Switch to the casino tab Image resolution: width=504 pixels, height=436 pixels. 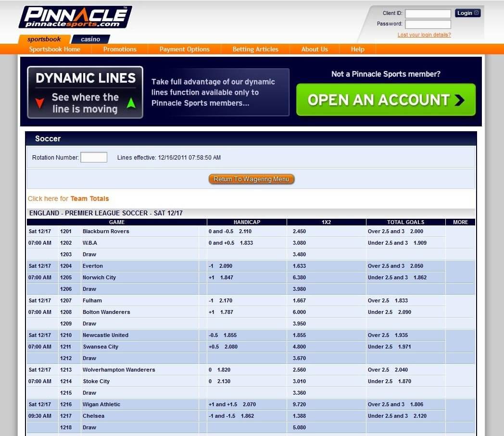[90, 39]
